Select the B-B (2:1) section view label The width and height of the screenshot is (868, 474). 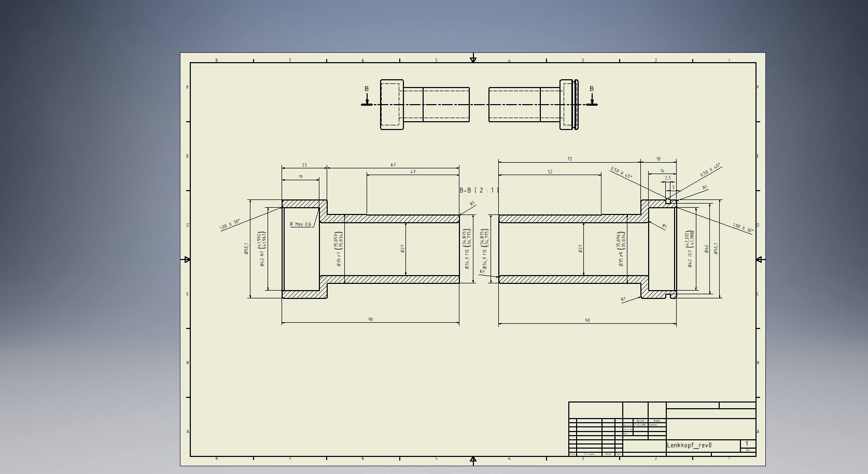point(479,190)
